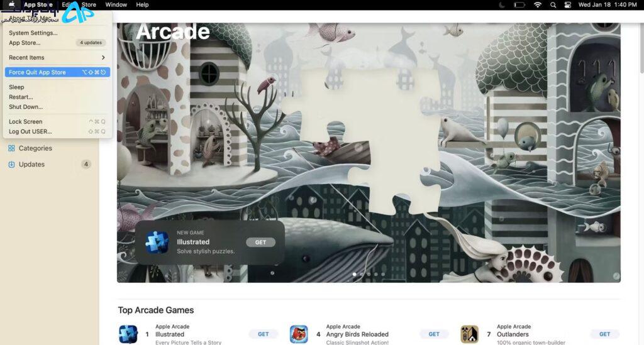Click the Illustrated puzzle app icon in banner
This screenshot has width=644, height=345.
(157, 242)
